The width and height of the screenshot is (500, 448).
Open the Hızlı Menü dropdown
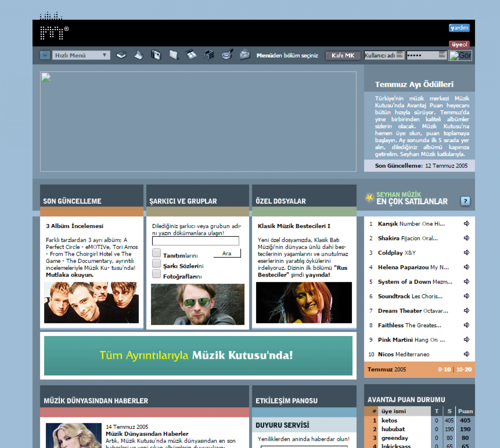pyautogui.click(x=81, y=55)
